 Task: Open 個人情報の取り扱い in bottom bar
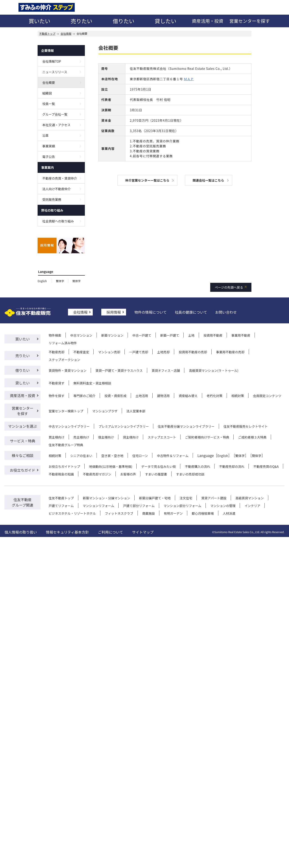tap(20, 532)
